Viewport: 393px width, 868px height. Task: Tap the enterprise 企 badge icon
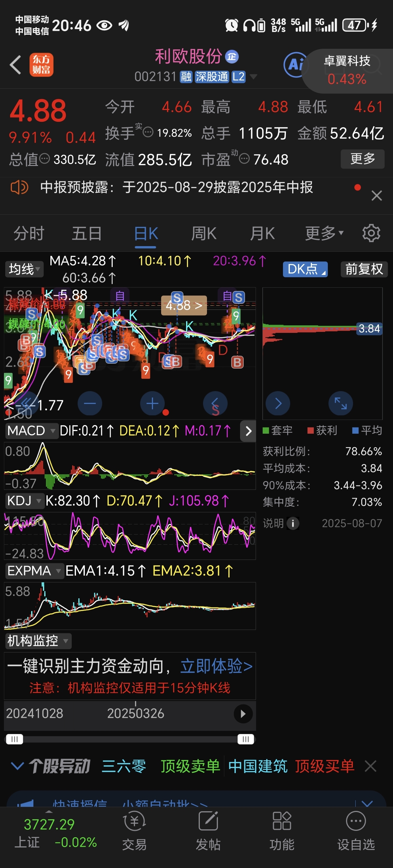click(232, 57)
